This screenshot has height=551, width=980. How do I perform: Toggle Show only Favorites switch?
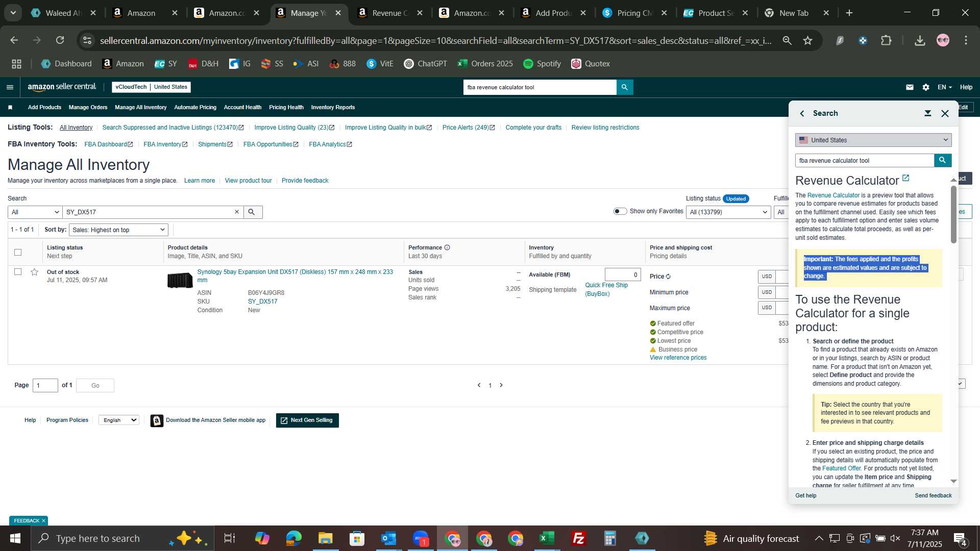[620, 211]
